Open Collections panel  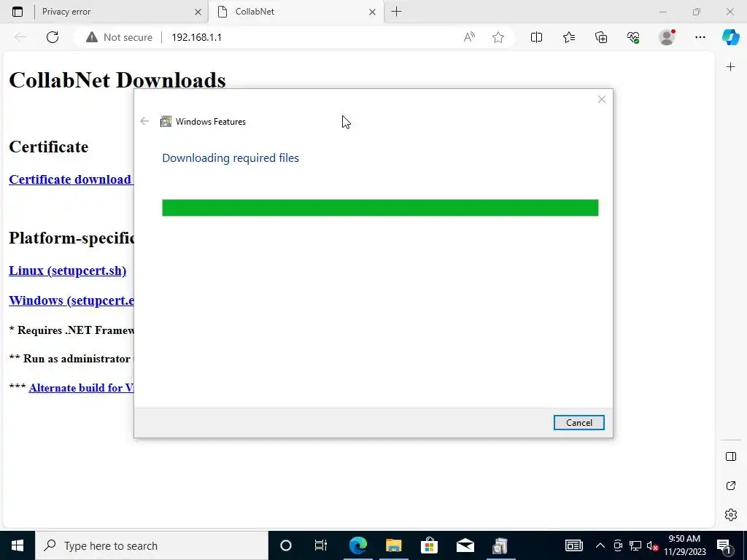click(x=601, y=37)
